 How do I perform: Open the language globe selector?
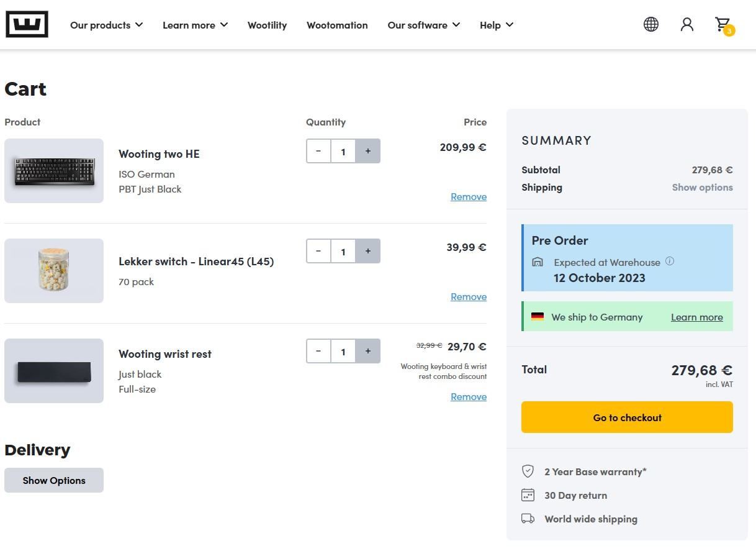pos(651,25)
